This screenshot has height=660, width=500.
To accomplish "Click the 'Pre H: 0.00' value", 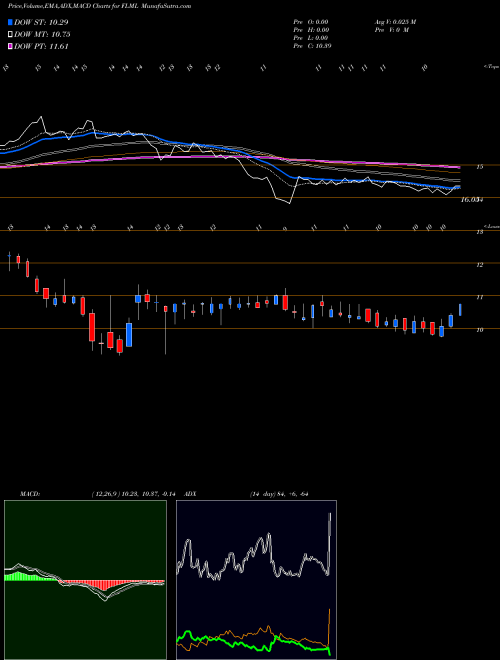I will 311,30.
